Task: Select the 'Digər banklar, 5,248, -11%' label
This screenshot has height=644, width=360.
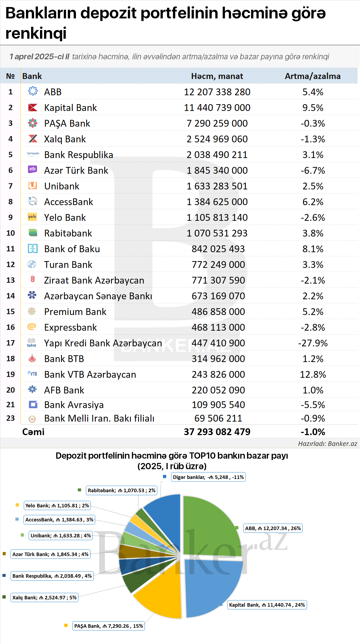Action: (208, 477)
